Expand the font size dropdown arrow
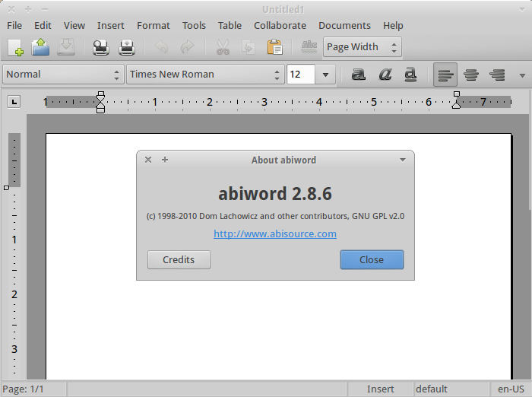Image resolution: width=532 pixels, height=397 pixels. 325,75
